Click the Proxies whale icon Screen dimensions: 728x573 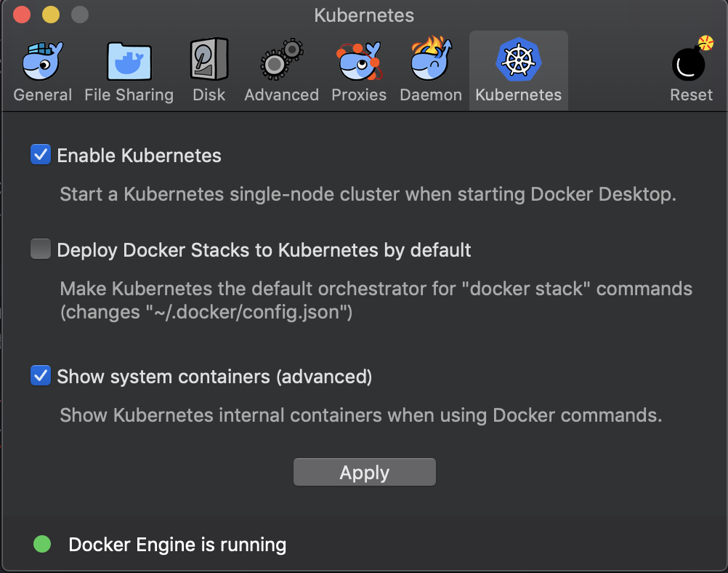(359, 61)
